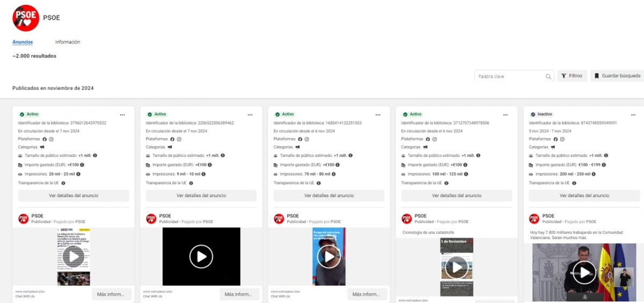644x303 pixels.
Task: Click Facebook platform icon on 100 mil - 125 mil ad
Action: tap(428, 139)
